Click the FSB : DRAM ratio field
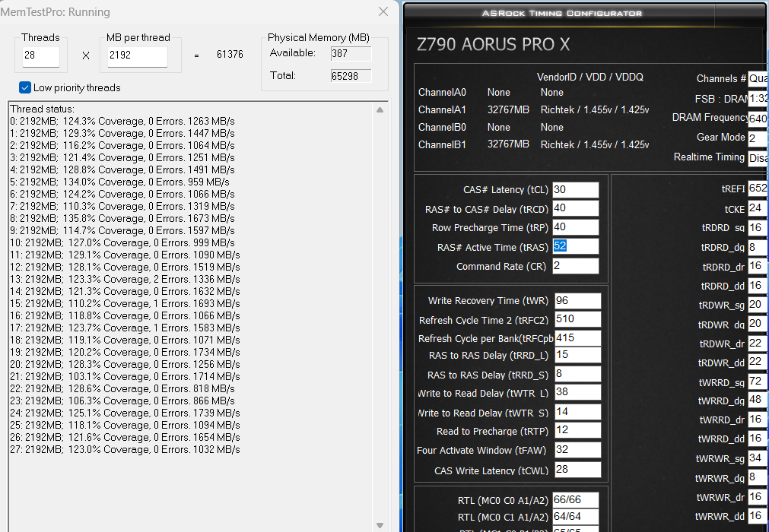Viewport: 769px width, 532px height. [758, 99]
